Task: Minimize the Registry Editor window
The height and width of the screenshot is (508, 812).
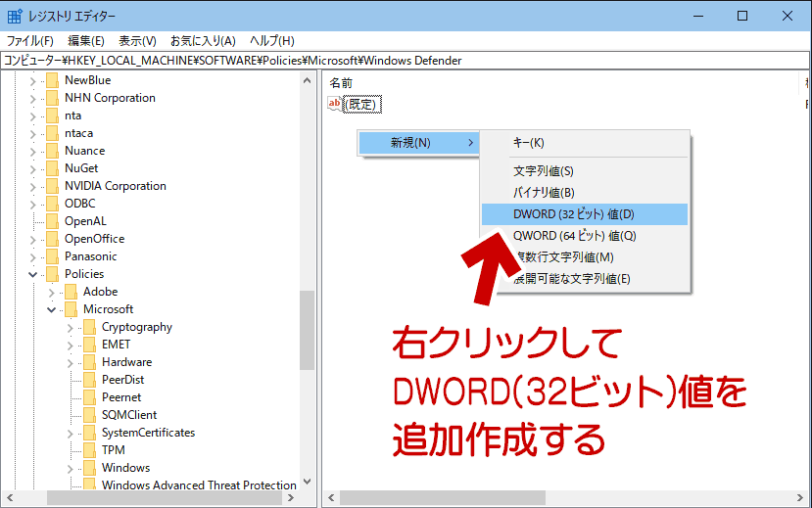Action: coord(698,16)
